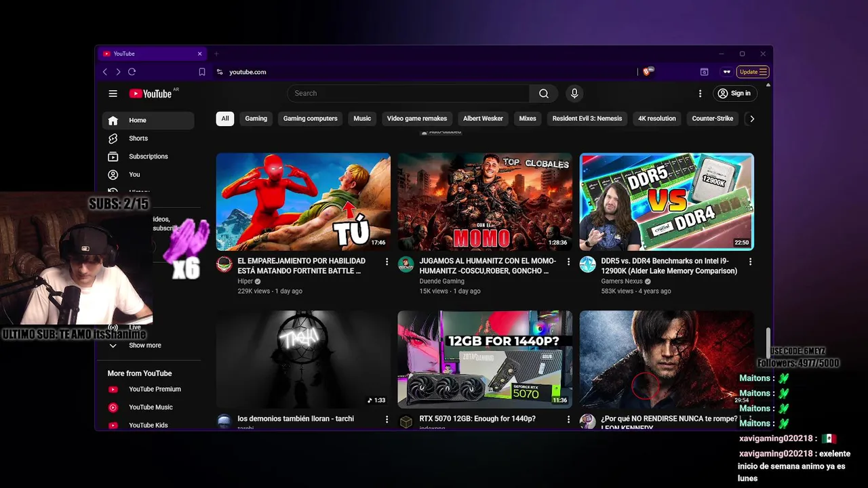Open the Fortnite battle royale video thumbnail
Viewport: 868px width, 488px height.
pyautogui.click(x=303, y=202)
